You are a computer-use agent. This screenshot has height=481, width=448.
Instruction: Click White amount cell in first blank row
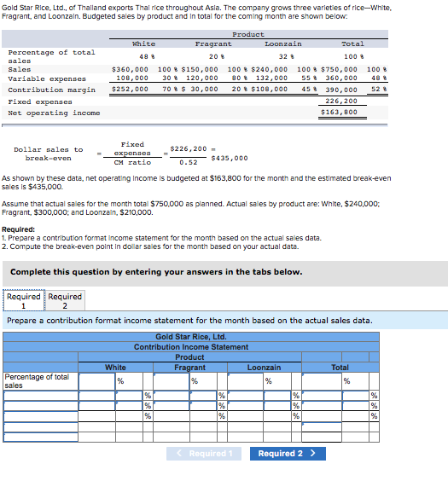coord(97,396)
